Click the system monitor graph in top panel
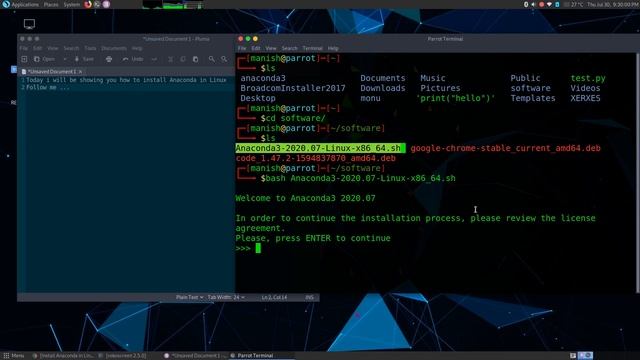This screenshot has width=640, height=360. [x=173, y=4]
